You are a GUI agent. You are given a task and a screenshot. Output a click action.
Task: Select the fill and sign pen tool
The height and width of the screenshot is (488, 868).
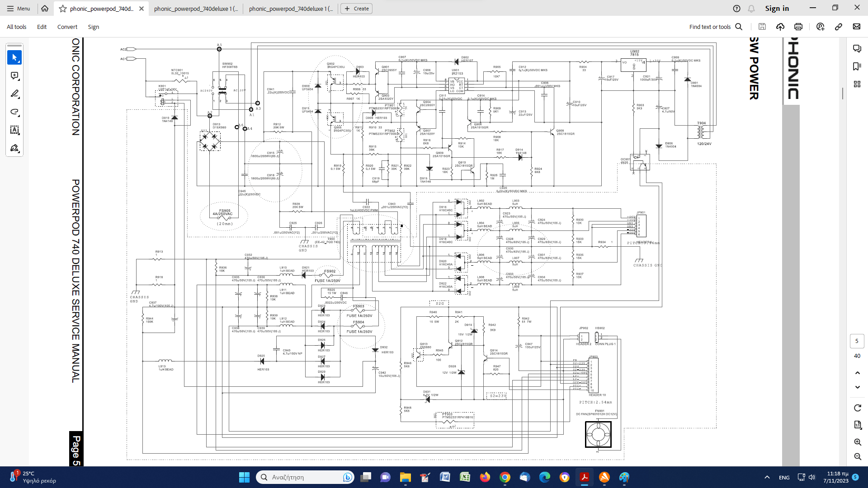coord(14,148)
